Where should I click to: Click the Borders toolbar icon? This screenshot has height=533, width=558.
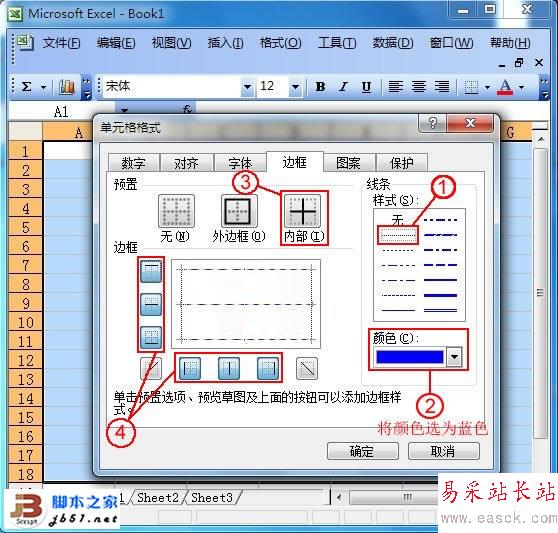tap(472, 87)
